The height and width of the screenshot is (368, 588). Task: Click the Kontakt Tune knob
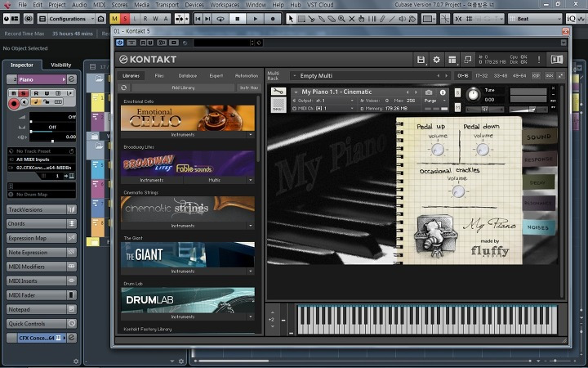(x=473, y=95)
